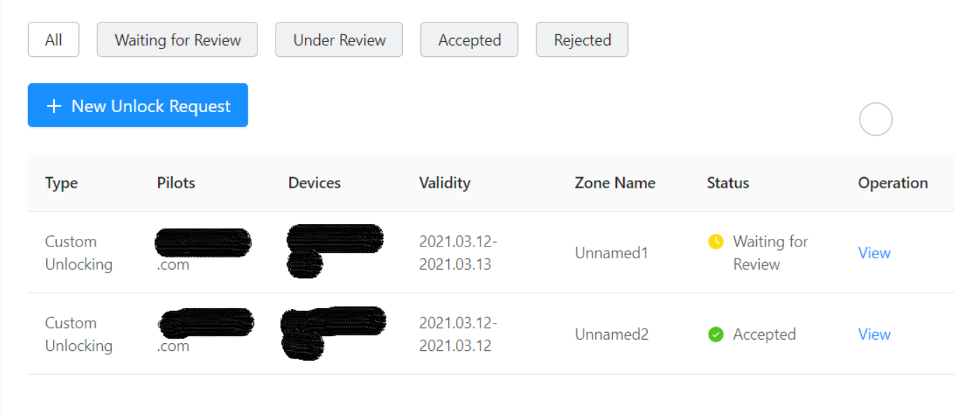Click the Validity column header
The height and width of the screenshot is (416, 980).
[445, 183]
